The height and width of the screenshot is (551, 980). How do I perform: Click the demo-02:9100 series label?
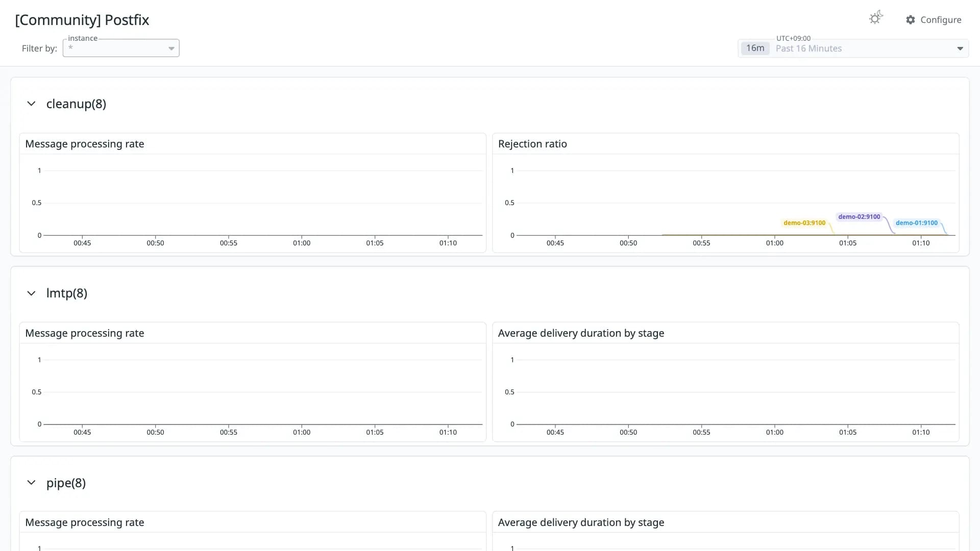point(859,217)
